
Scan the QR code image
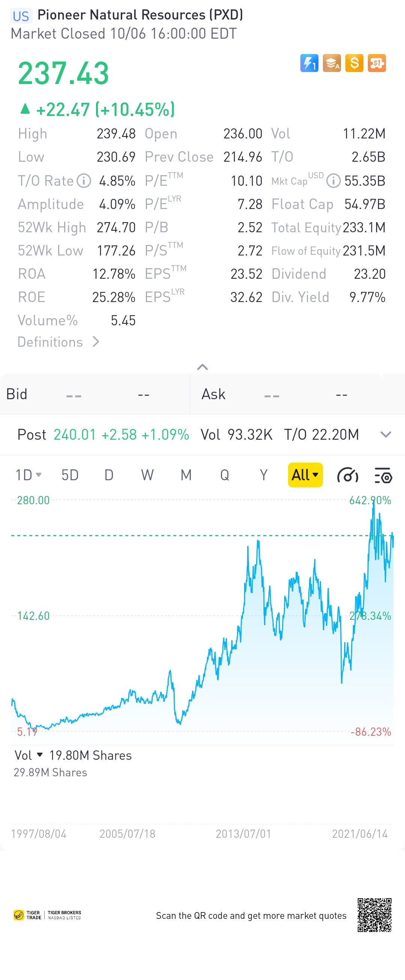tap(374, 915)
